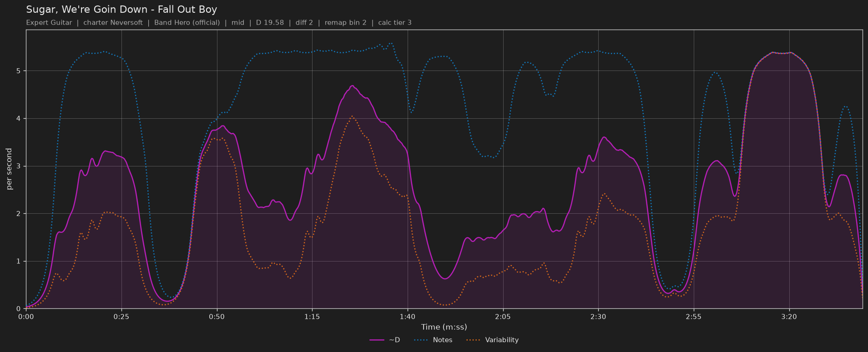This screenshot has height=352, width=868.
Task: Click the 0:50 time tick label
Action: click(217, 317)
